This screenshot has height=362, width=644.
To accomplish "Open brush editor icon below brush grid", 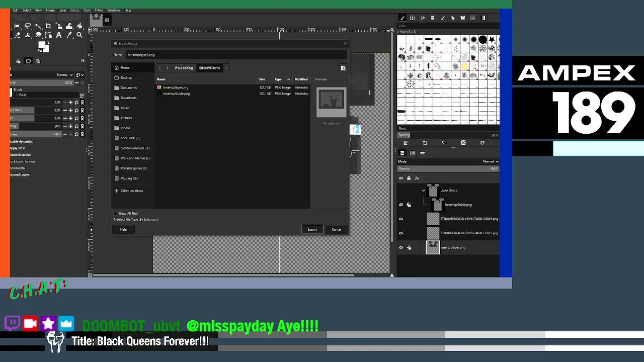I will [406, 143].
